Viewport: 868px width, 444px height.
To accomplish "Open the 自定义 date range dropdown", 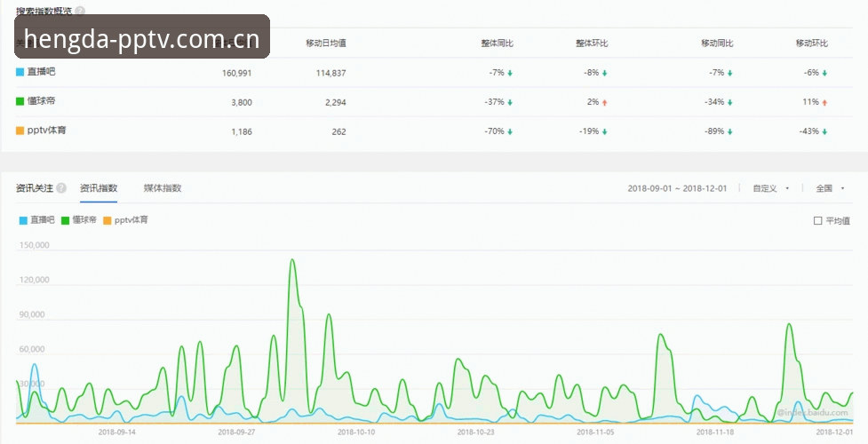I will pos(770,188).
